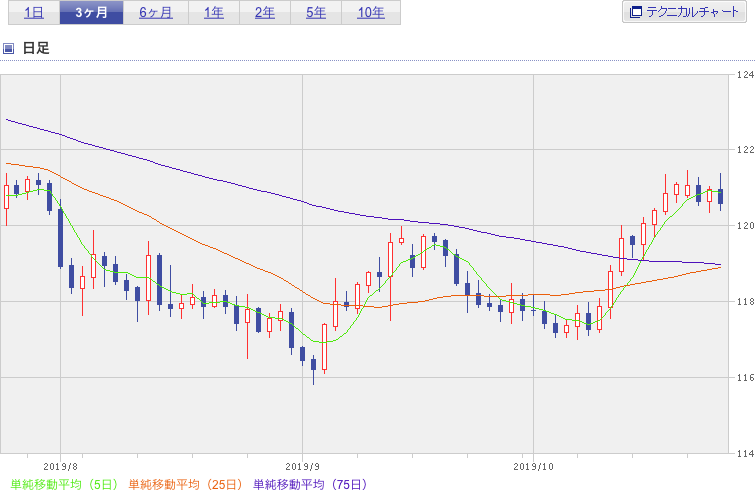Click the 日足 heading text
Screen dimensions: 755x493
point(36,48)
